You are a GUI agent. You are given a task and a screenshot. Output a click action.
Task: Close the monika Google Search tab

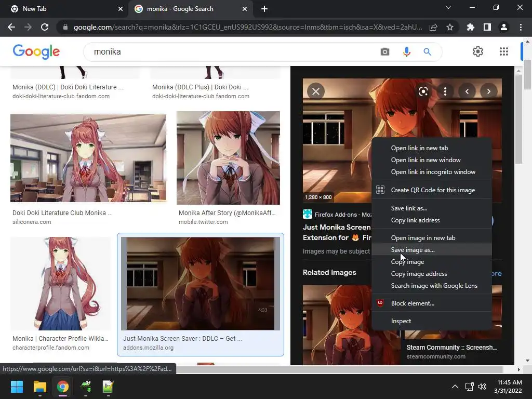click(245, 9)
